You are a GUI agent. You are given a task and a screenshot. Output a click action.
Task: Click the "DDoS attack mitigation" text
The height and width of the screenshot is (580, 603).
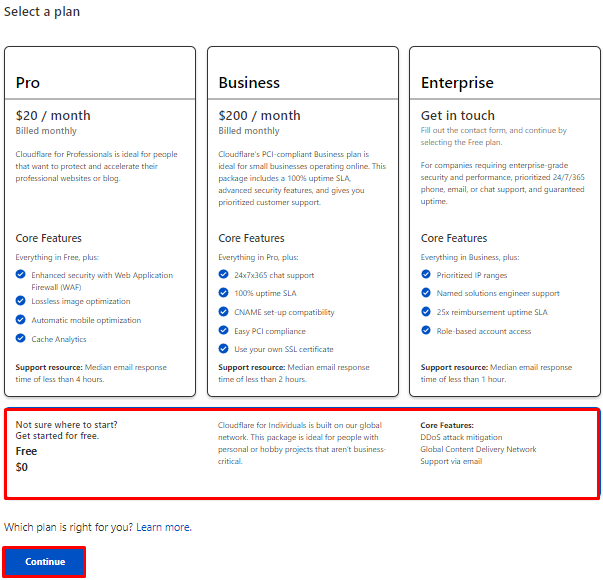click(x=461, y=437)
